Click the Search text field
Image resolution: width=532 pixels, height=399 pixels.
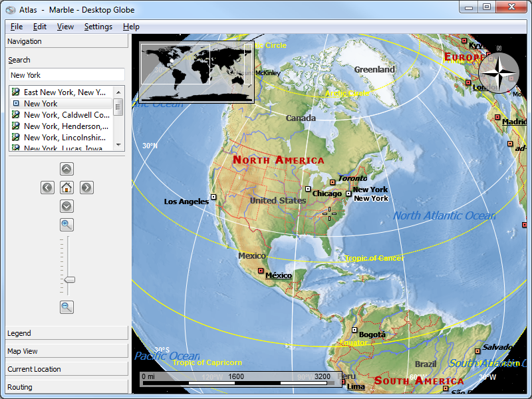(66, 75)
